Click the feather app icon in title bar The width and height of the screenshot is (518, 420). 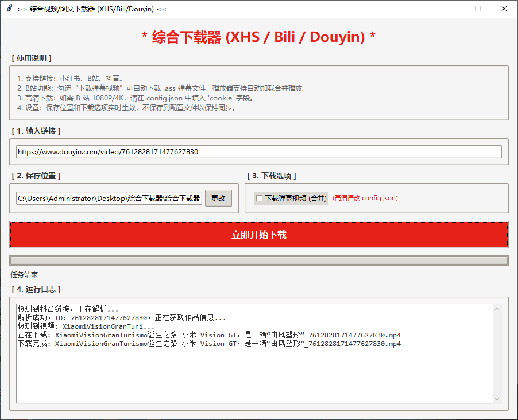point(9,9)
